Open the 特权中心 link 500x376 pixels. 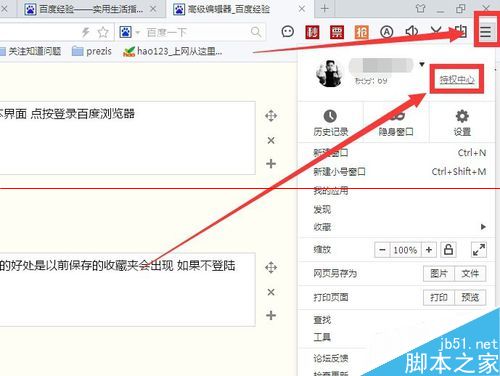click(x=457, y=79)
